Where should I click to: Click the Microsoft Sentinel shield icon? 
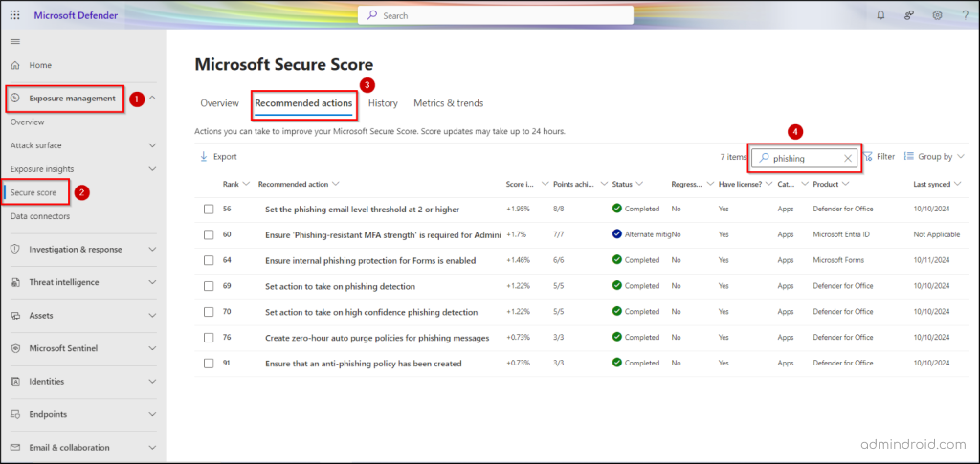tap(16, 348)
